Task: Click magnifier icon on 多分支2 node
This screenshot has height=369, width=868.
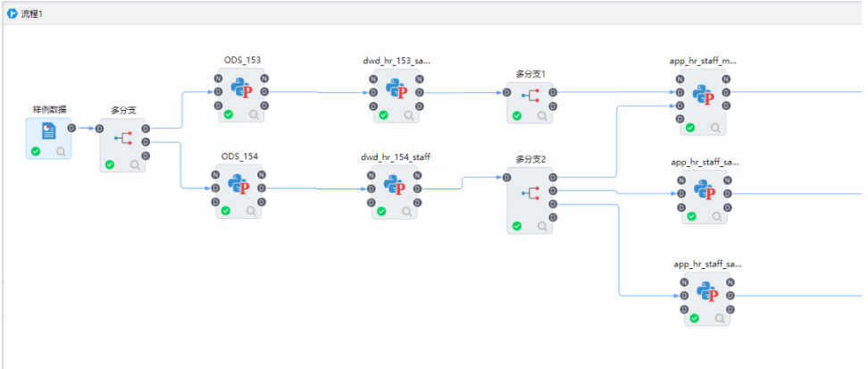Action: 542,227
